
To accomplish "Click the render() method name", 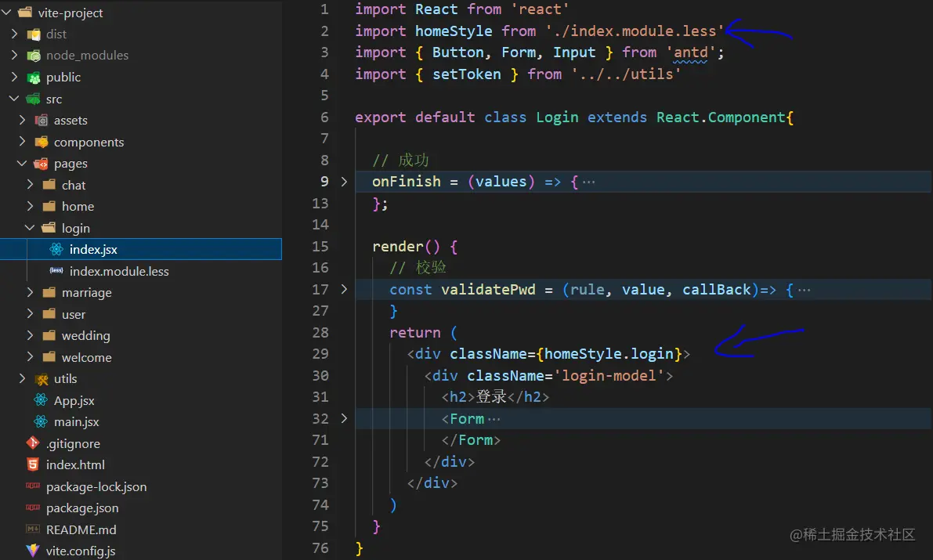I will (397, 247).
